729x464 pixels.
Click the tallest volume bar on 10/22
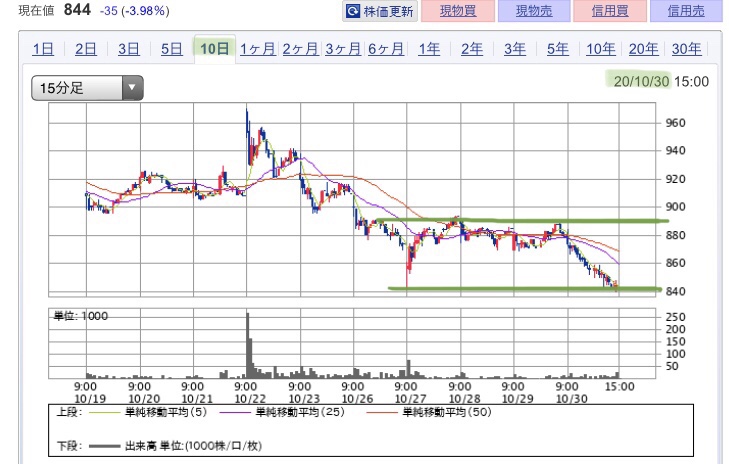click(x=247, y=345)
